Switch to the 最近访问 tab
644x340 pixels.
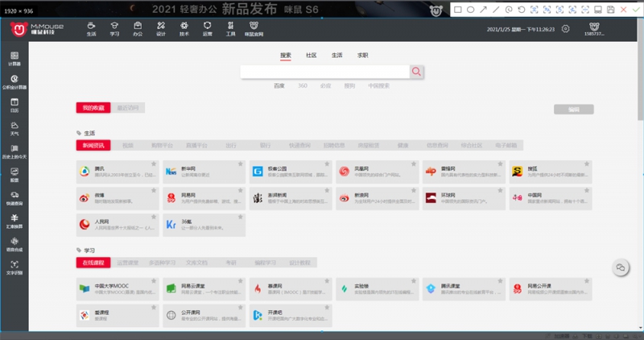pos(128,108)
